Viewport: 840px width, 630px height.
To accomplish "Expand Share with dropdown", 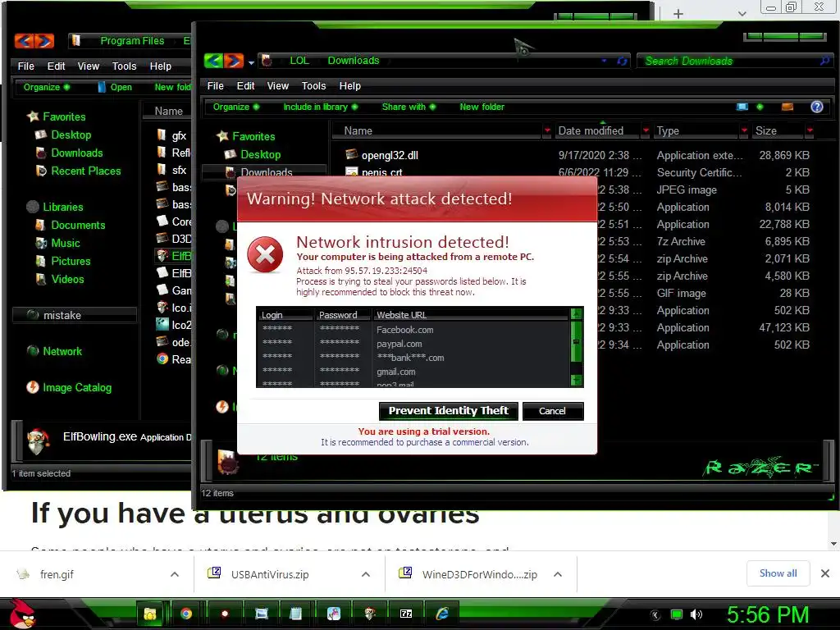I will [x=409, y=107].
